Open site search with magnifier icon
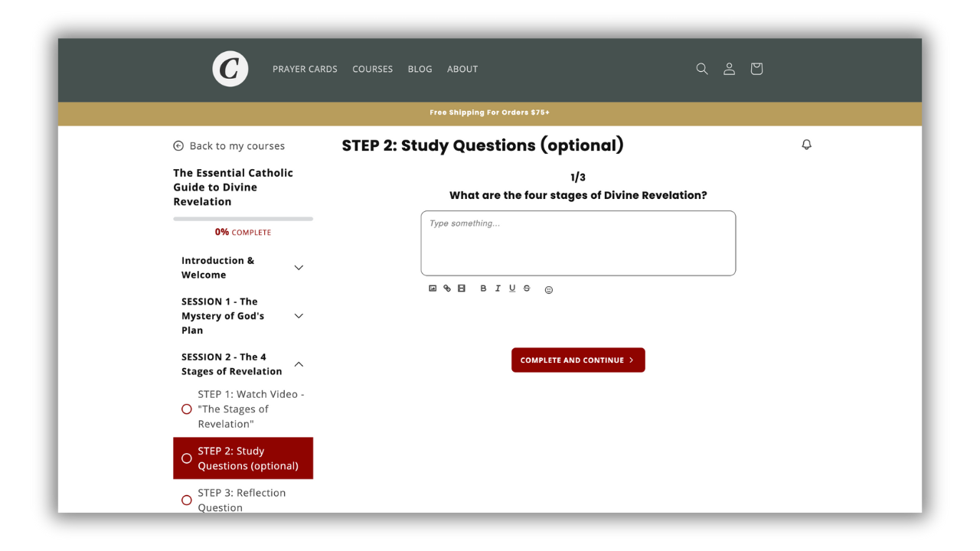Viewport: 980px width, 551px height. coord(702,69)
